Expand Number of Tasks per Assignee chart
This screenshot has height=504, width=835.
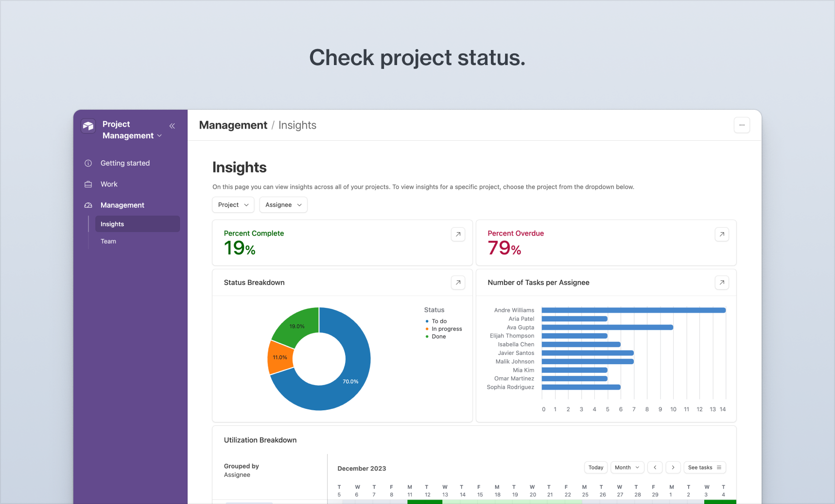(x=722, y=283)
